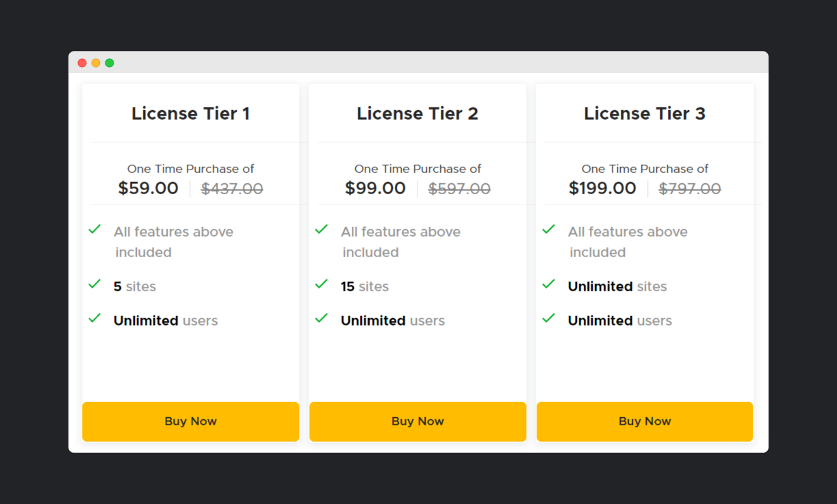Click checkmark beside Tier 2 features included

322,229
